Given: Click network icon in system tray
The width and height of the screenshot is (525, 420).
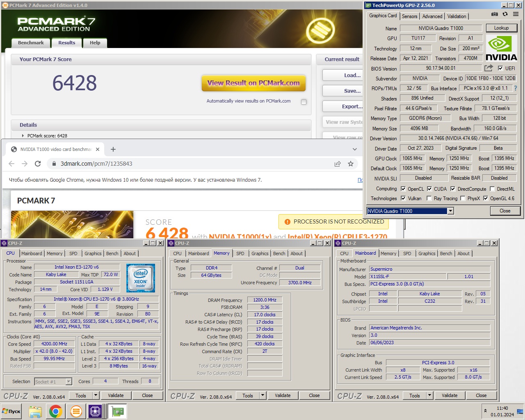Looking at the screenshot, I should [520, 411].
